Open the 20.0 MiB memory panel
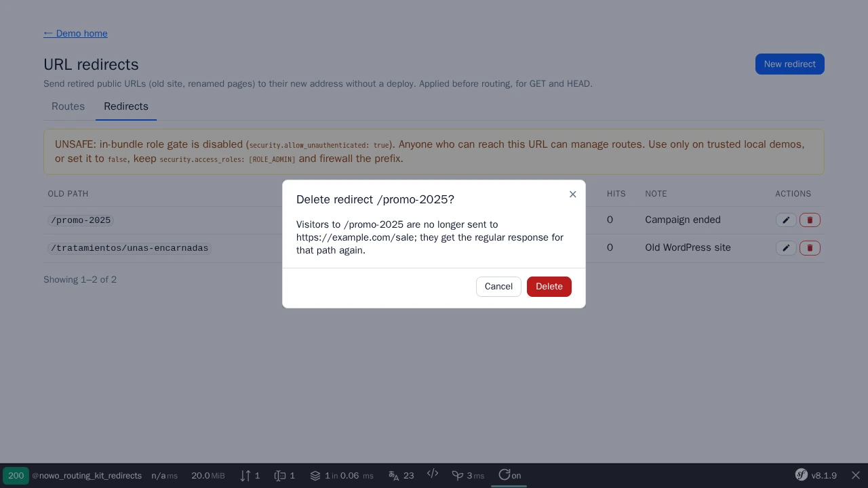 click(x=208, y=476)
